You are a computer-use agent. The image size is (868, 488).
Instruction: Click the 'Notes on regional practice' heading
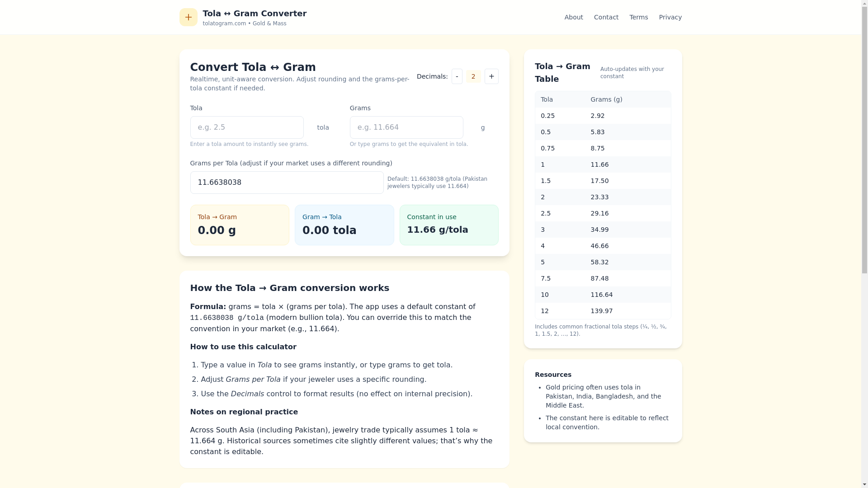point(244,412)
